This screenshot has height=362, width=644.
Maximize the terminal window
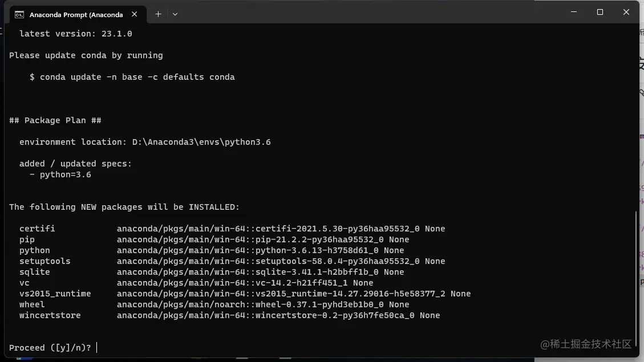(x=600, y=13)
